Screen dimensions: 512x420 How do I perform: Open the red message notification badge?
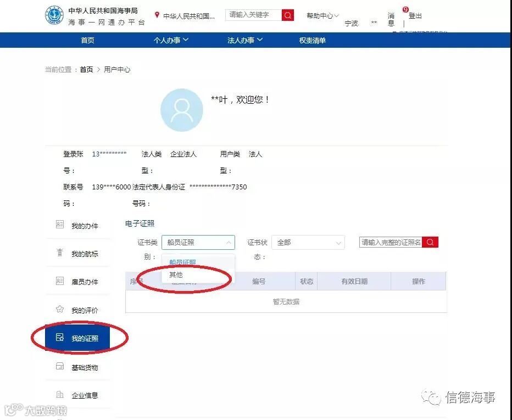pos(405,9)
